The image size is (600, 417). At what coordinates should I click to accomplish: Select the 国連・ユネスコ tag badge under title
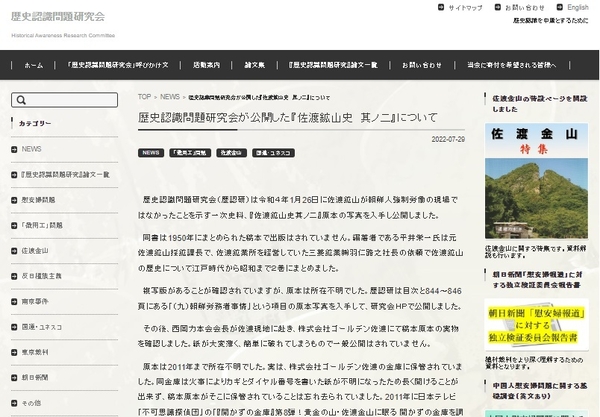pyautogui.click(x=273, y=153)
